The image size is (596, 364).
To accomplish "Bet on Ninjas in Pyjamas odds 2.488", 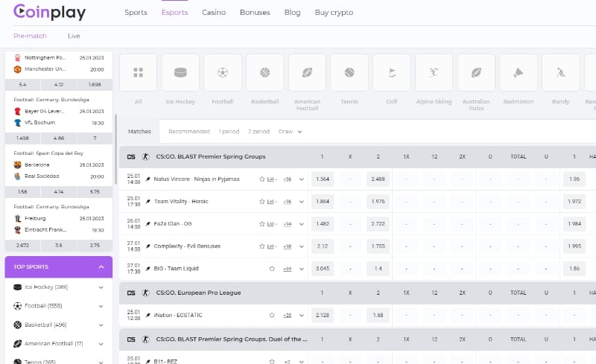I will 378,179.
